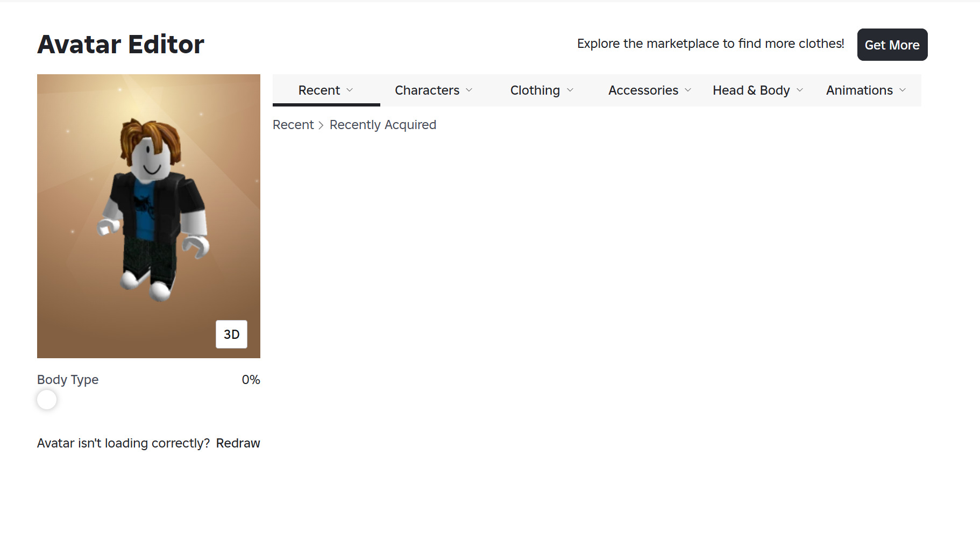Open the Recent tab
The image size is (980, 547).
click(326, 90)
